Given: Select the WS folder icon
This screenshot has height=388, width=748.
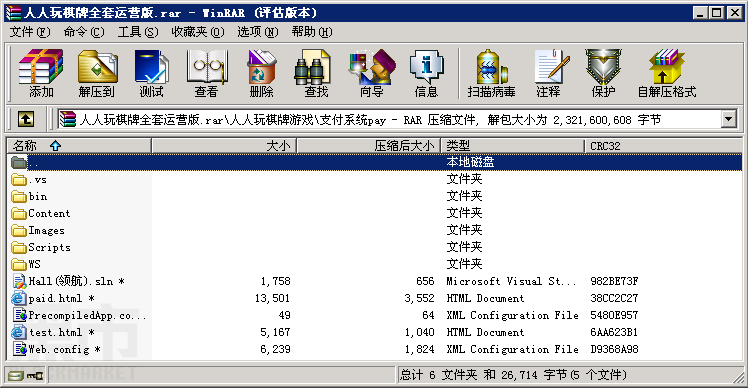Looking at the screenshot, I should pyautogui.click(x=19, y=264).
